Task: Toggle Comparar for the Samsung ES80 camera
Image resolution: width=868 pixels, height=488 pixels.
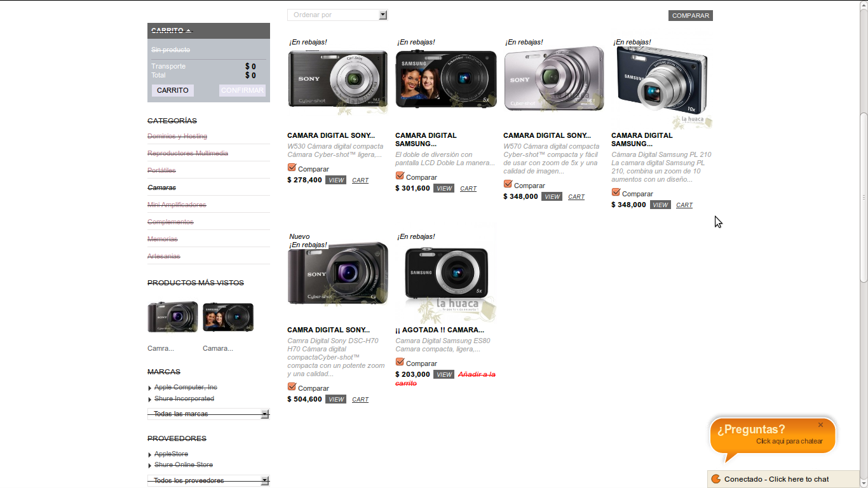Action: [x=400, y=362]
